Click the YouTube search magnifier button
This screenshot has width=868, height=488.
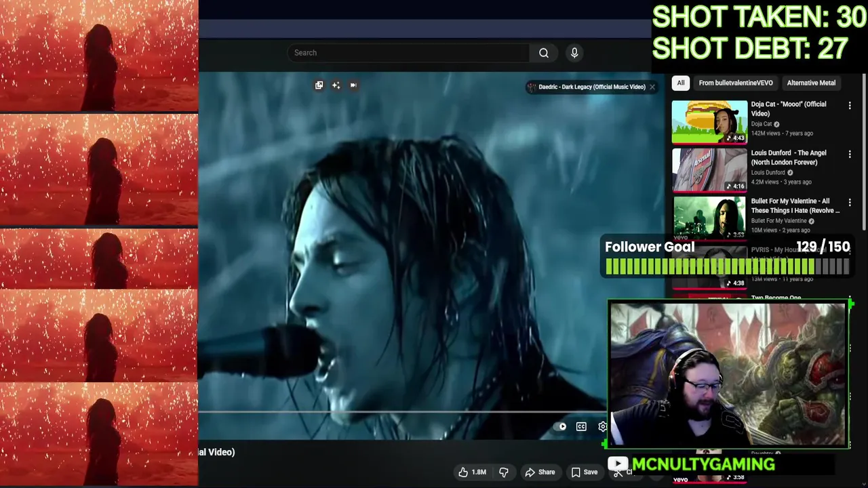544,53
